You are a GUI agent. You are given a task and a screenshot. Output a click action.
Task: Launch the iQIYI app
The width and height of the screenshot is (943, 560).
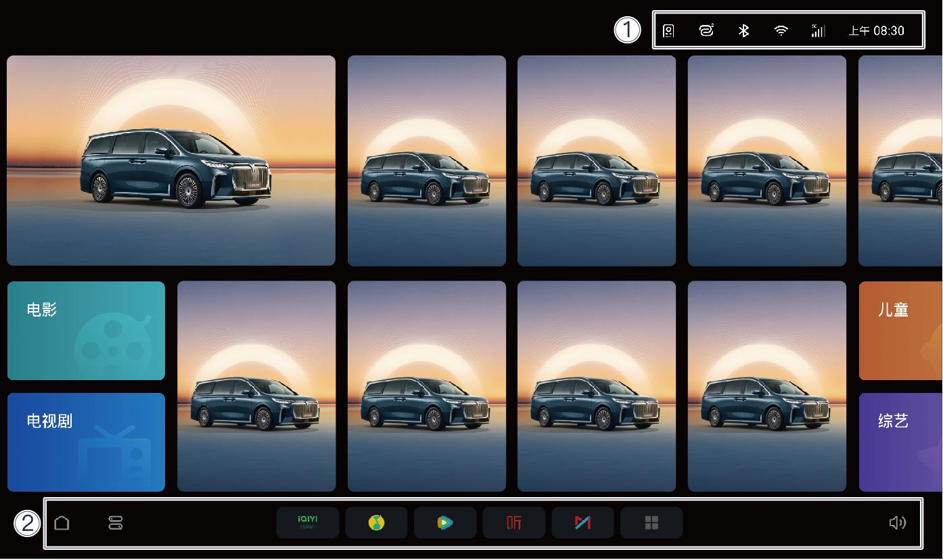click(308, 523)
